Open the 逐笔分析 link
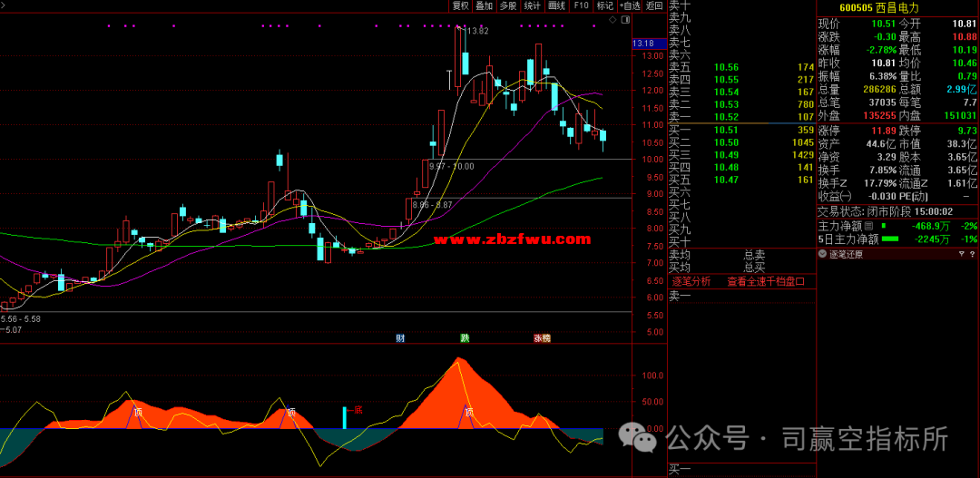The width and height of the screenshot is (980, 478). 691,281
